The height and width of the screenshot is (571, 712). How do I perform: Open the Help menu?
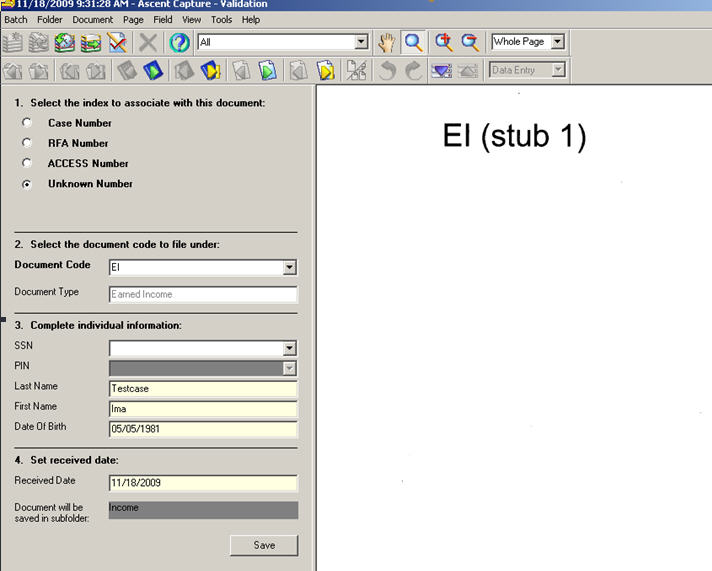[250, 19]
